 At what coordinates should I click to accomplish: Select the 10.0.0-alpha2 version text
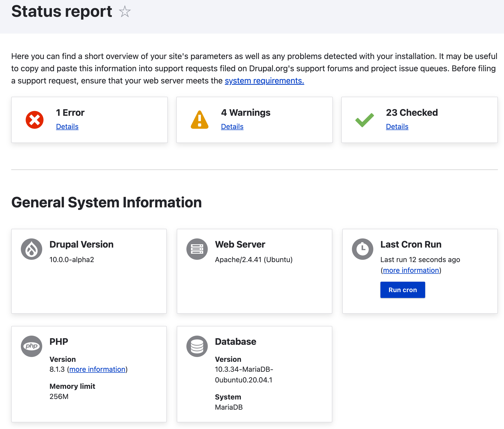point(72,260)
